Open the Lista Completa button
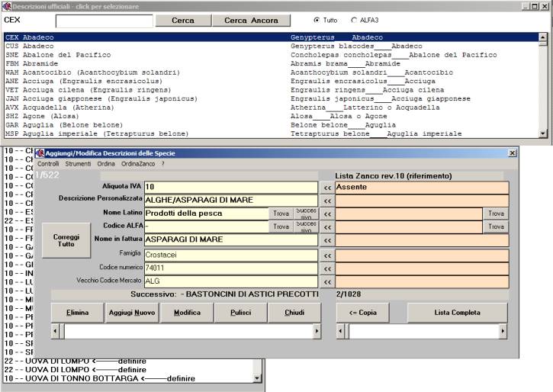 click(457, 313)
